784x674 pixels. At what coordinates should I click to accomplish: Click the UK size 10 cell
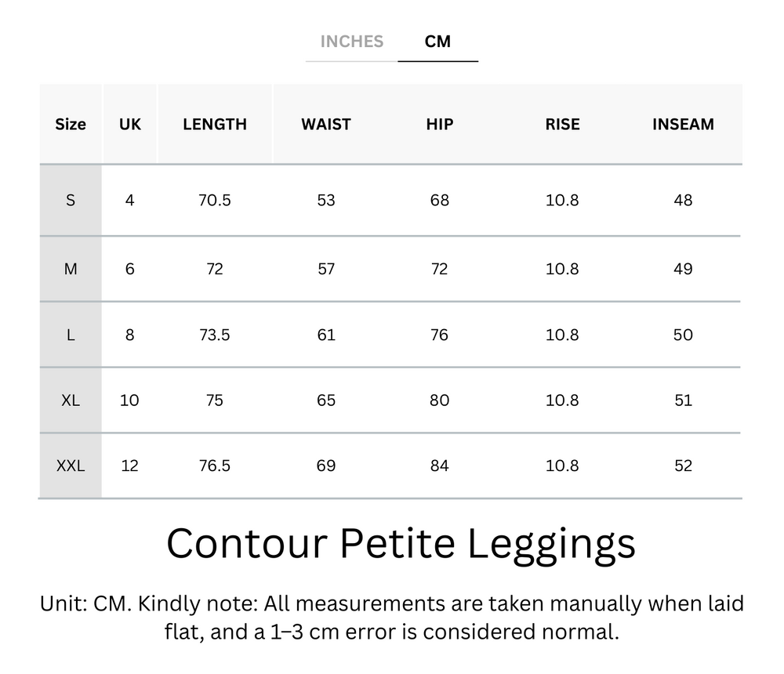[130, 400]
